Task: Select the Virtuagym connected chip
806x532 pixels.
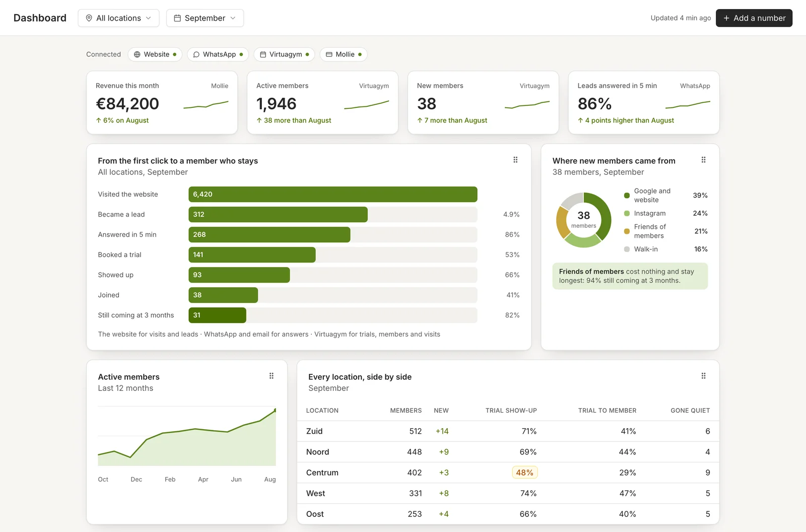Action: pos(284,54)
